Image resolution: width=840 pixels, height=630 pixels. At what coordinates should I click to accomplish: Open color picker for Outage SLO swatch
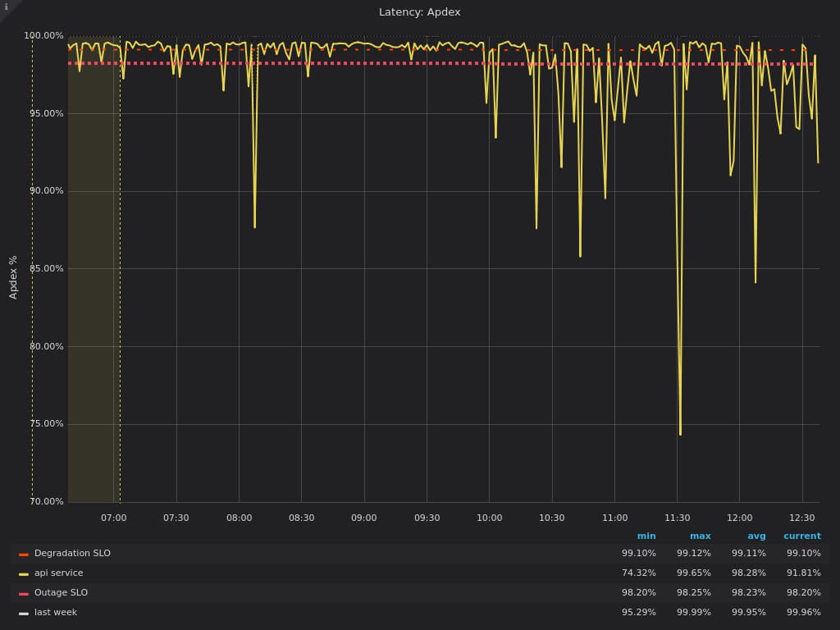click(x=24, y=594)
